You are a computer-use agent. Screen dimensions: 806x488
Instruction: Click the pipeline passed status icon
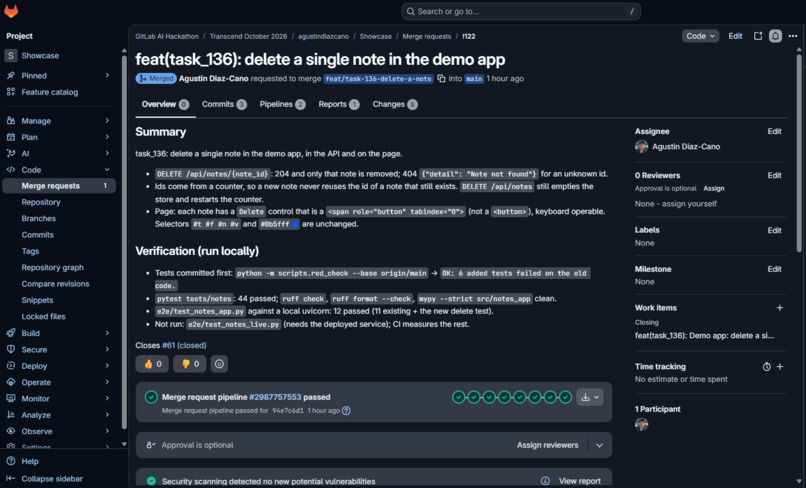pos(151,397)
